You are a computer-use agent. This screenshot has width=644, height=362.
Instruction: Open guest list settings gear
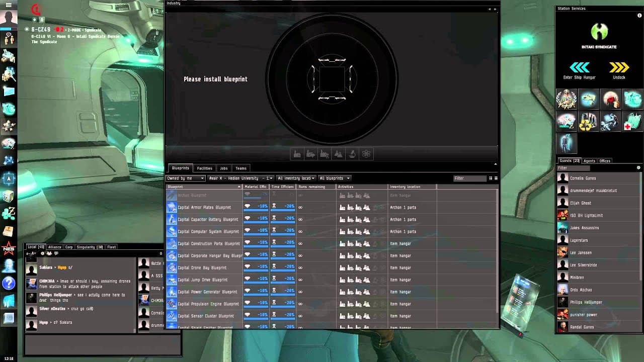pyautogui.click(x=639, y=168)
